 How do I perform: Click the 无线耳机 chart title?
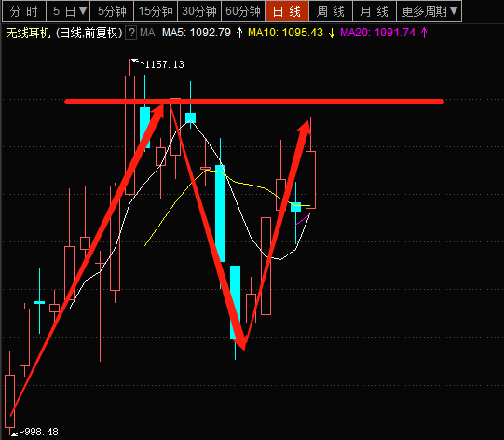[x=28, y=33]
